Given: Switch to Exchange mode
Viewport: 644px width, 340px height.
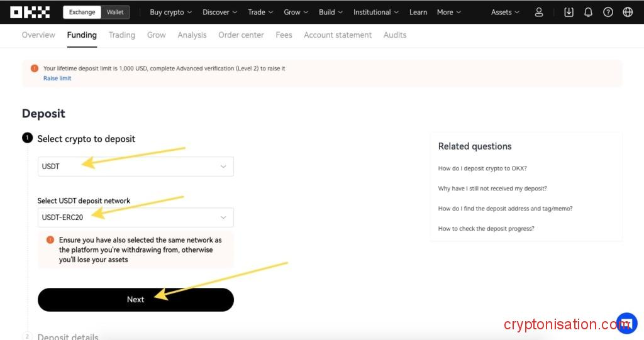Looking at the screenshot, I should coord(82,12).
